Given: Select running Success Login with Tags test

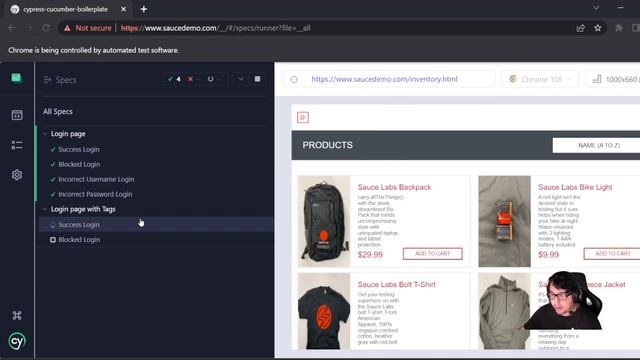Looking at the screenshot, I should click(x=156, y=224).
